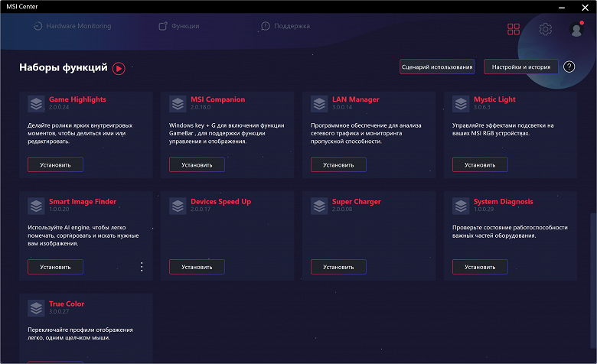Click the Smart Image Finder layers icon
The height and width of the screenshot is (364, 597).
pyautogui.click(x=36, y=206)
